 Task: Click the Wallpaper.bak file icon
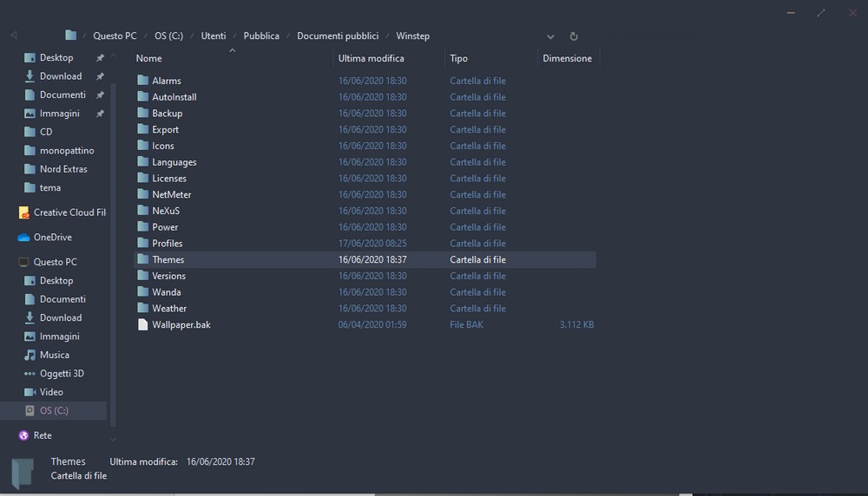(x=143, y=325)
